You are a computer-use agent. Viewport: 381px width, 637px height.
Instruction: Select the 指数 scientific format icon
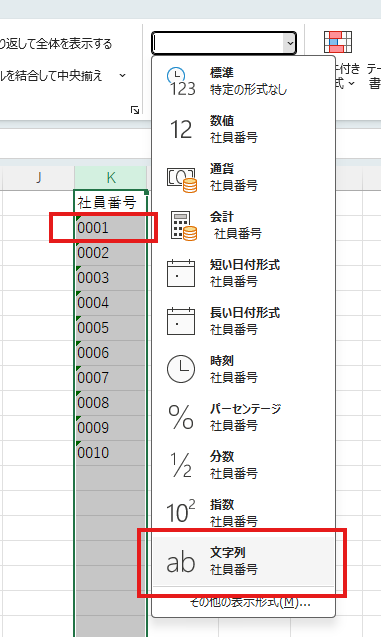181,511
